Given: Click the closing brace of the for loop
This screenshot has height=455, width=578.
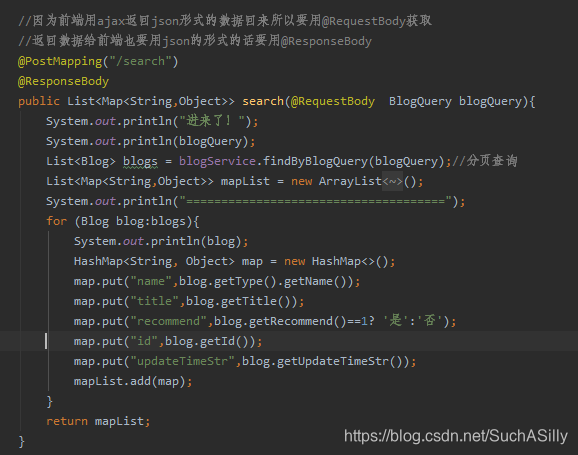Looking at the screenshot, I should [x=49, y=401].
